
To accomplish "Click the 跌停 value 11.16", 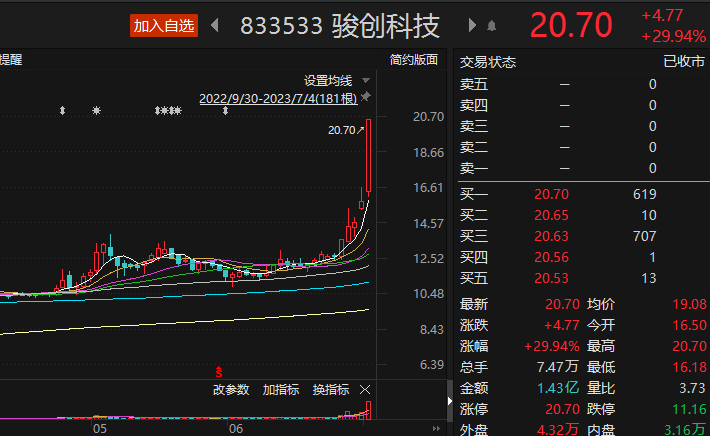I will click(689, 409).
